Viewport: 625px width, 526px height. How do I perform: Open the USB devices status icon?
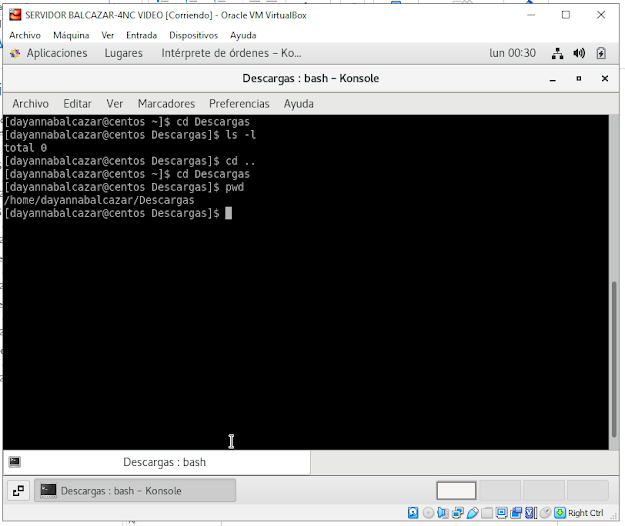point(472,513)
